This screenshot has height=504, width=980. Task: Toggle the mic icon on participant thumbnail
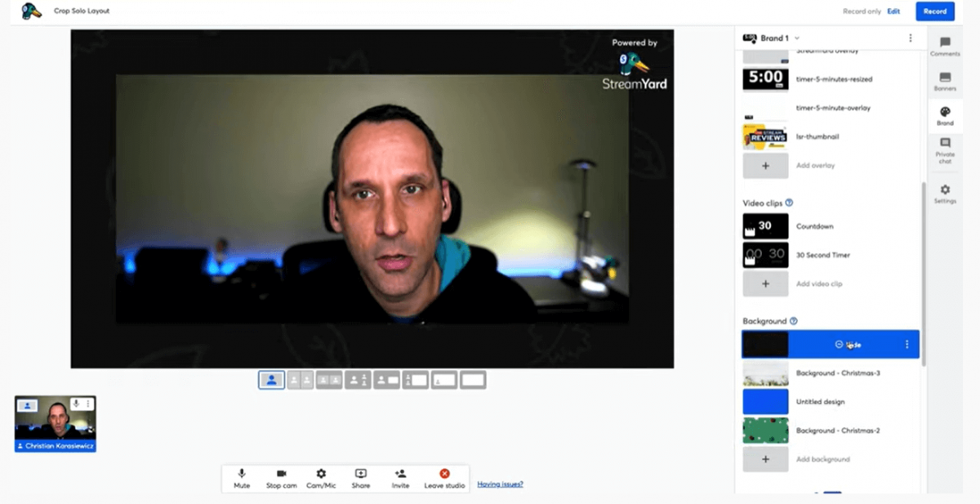tap(75, 404)
